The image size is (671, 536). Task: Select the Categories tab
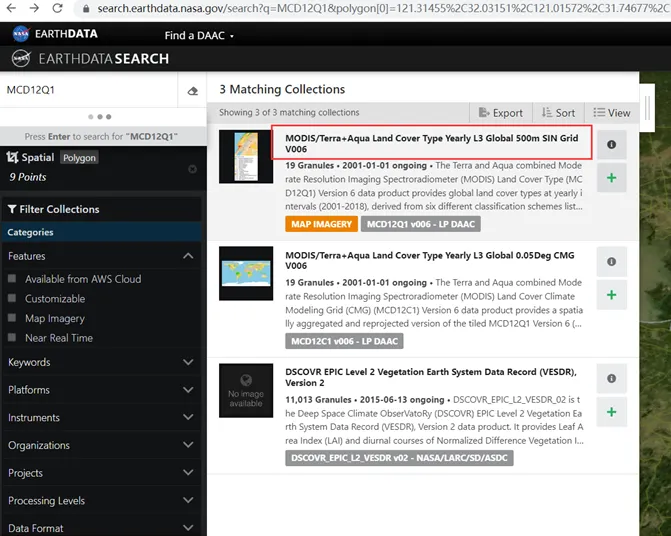click(x=102, y=232)
